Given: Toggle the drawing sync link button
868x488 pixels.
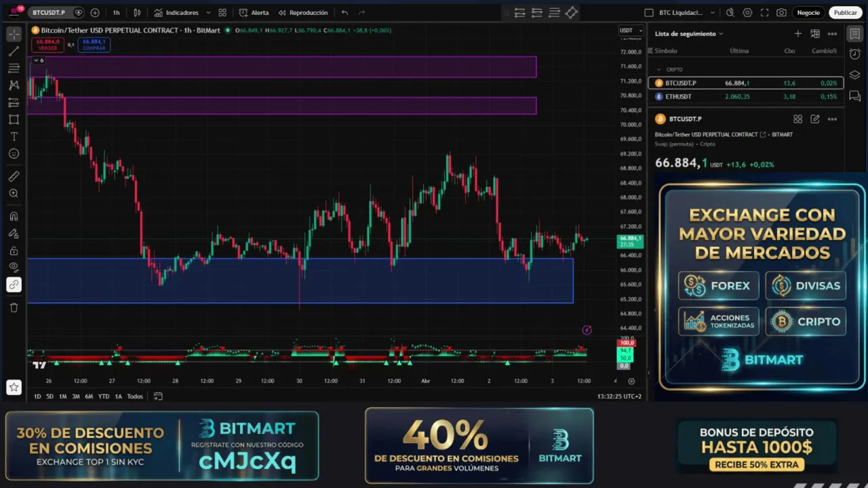Looking at the screenshot, I should 14,285.
